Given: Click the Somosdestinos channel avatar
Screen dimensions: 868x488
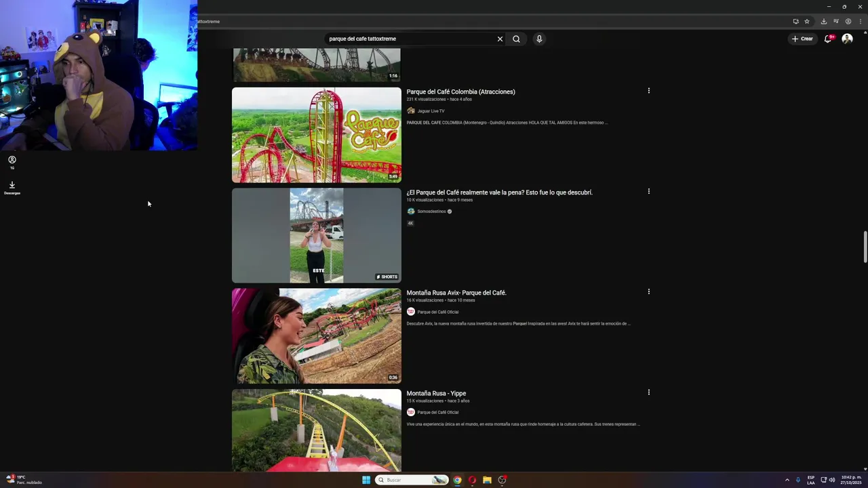Looking at the screenshot, I should click(411, 211).
